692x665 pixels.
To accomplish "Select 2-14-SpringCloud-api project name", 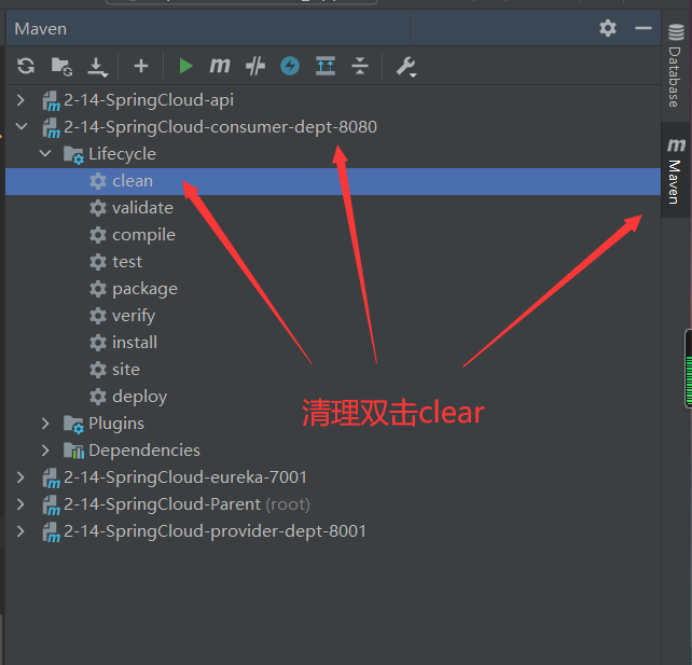I will click(x=149, y=100).
